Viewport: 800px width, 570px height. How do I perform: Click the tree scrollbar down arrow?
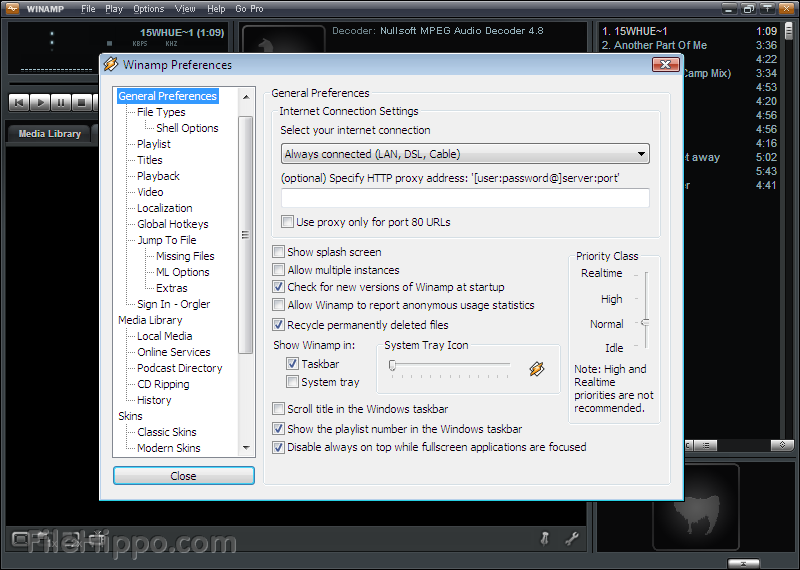[246, 448]
